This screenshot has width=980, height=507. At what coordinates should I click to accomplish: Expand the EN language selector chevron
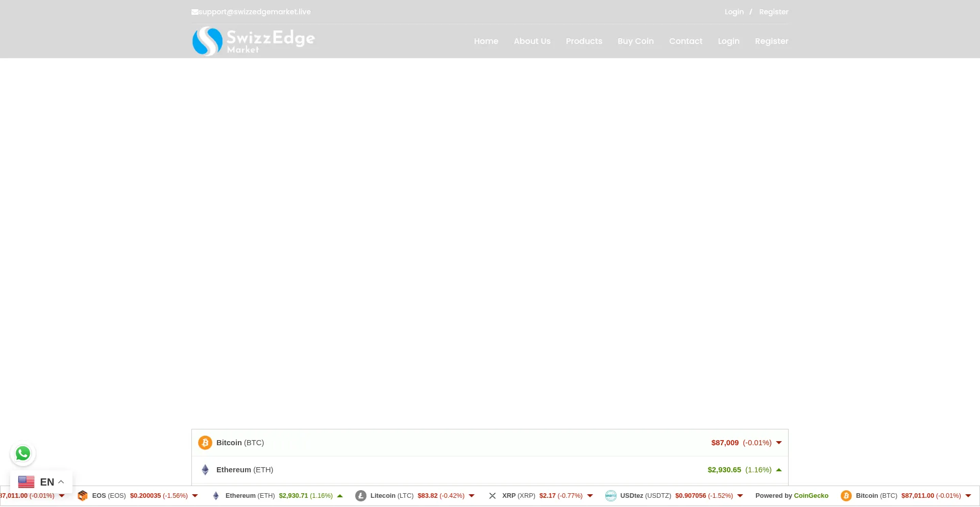pos(61,482)
